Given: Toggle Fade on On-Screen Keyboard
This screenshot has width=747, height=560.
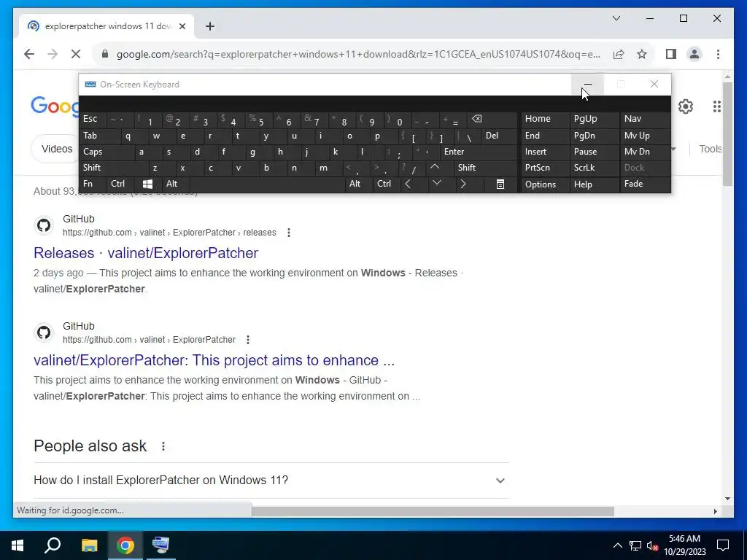Looking at the screenshot, I should 645,184.
